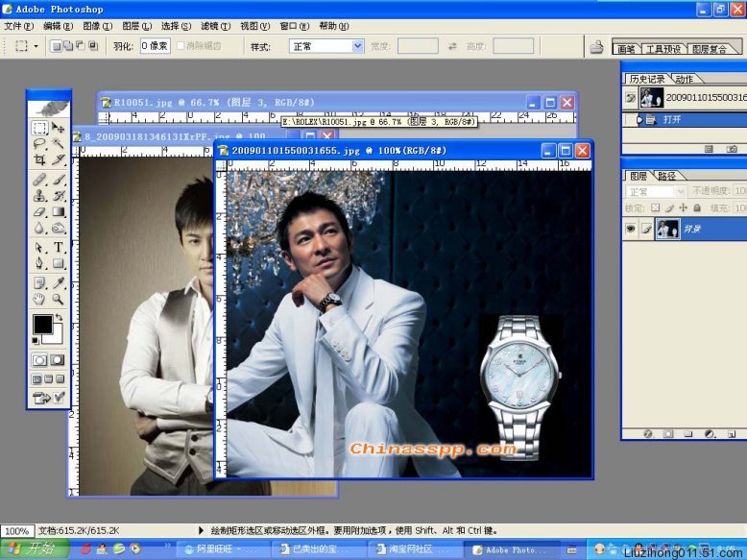The width and height of the screenshot is (747, 560).
Task: Swap foreground and background colors
Action: [x=60, y=317]
